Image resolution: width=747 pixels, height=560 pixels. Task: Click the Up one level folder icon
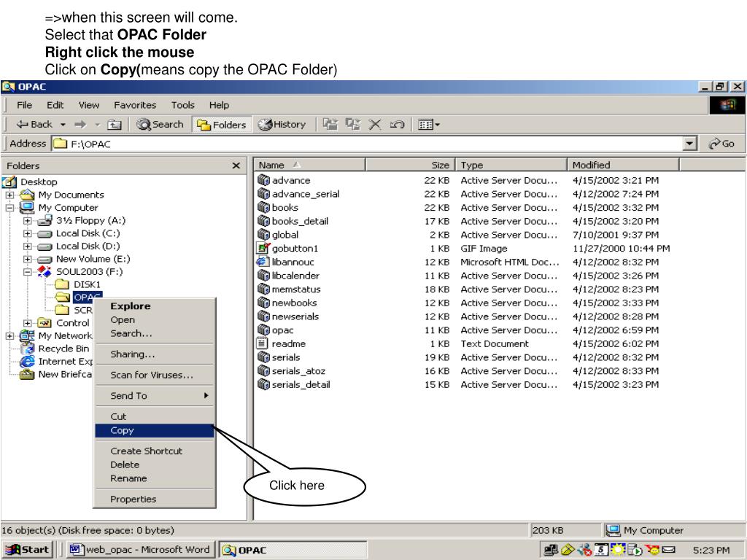pyautogui.click(x=115, y=125)
